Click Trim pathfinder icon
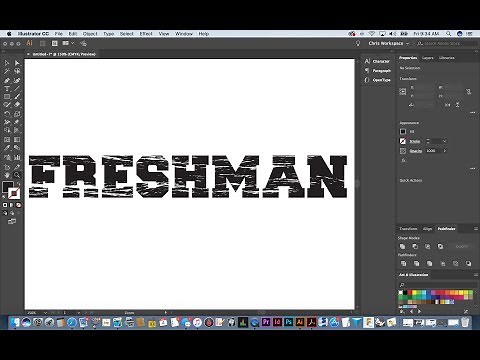The width and height of the screenshot is (480, 360). coord(416,264)
